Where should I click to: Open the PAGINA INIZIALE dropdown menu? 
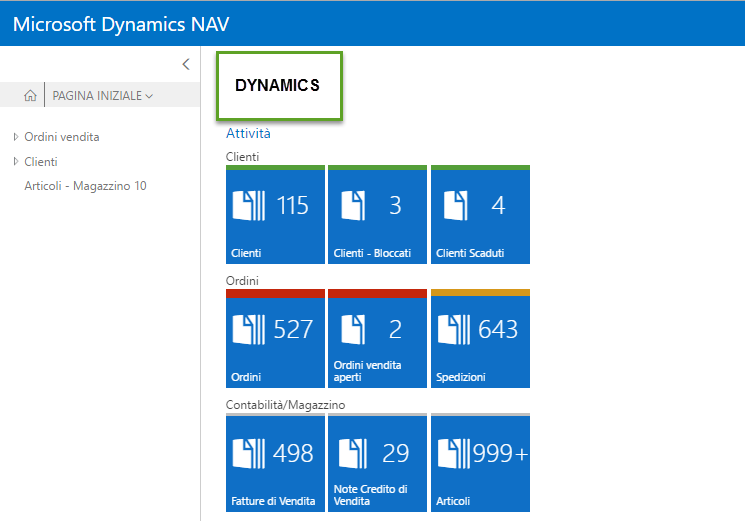click(103, 95)
